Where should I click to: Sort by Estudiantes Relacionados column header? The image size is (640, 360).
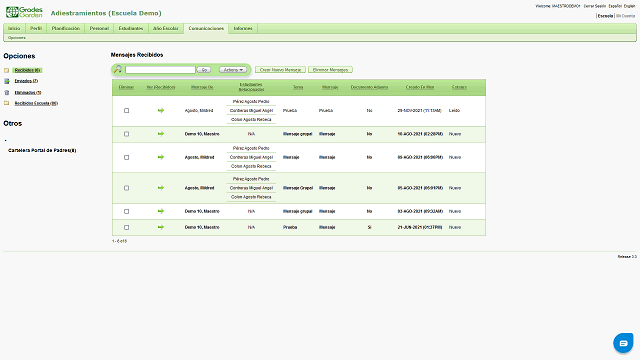251,87
